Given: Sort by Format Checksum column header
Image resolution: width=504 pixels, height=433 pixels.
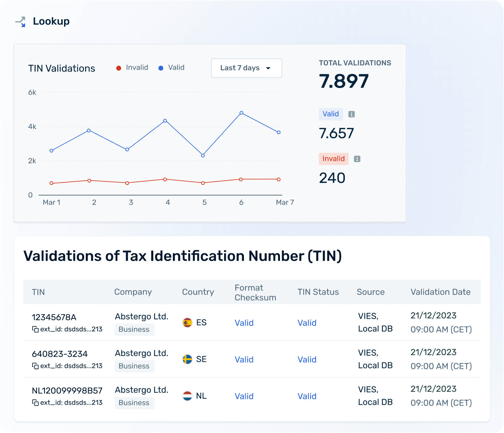Looking at the screenshot, I should [x=255, y=293].
